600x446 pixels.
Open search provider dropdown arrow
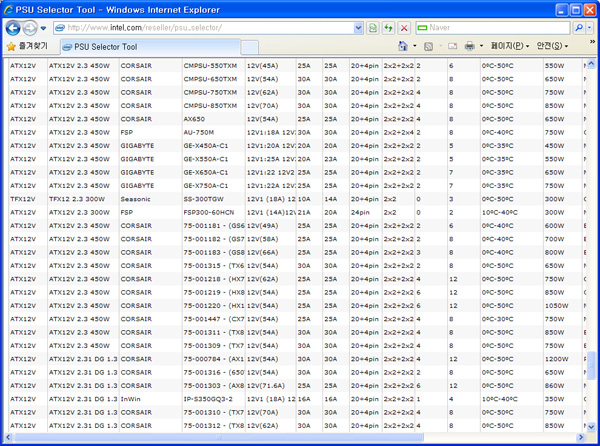coord(590,28)
